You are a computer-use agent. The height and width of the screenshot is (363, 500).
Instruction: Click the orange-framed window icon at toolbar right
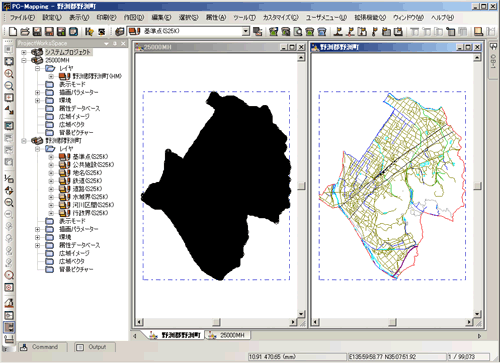click(x=478, y=31)
